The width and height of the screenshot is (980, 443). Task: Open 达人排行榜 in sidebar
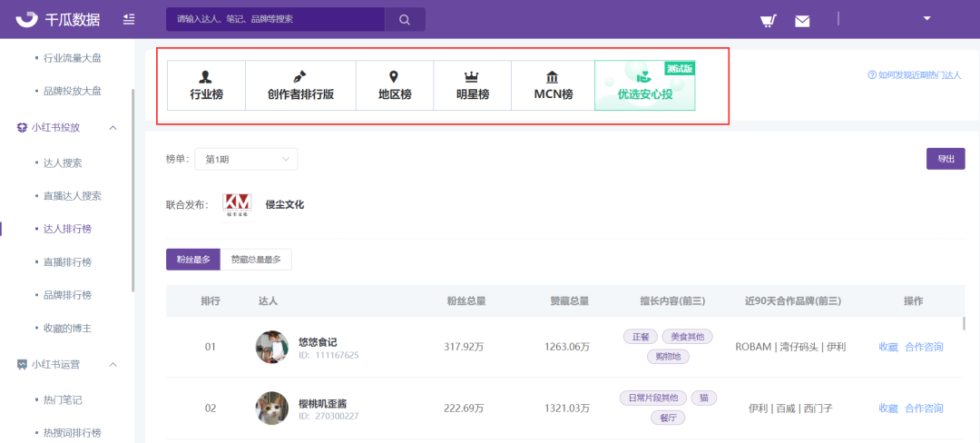click(x=67, y=229)
